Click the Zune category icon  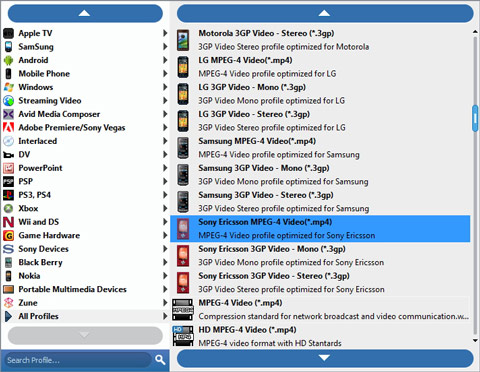[x=8, y=303]
